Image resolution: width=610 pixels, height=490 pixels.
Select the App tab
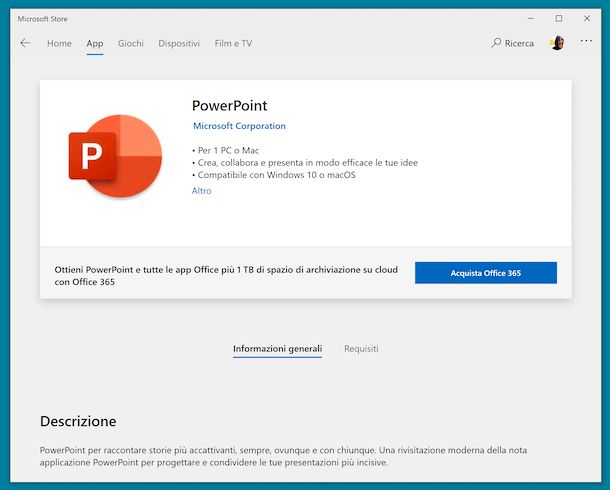(x=95, y=44)
